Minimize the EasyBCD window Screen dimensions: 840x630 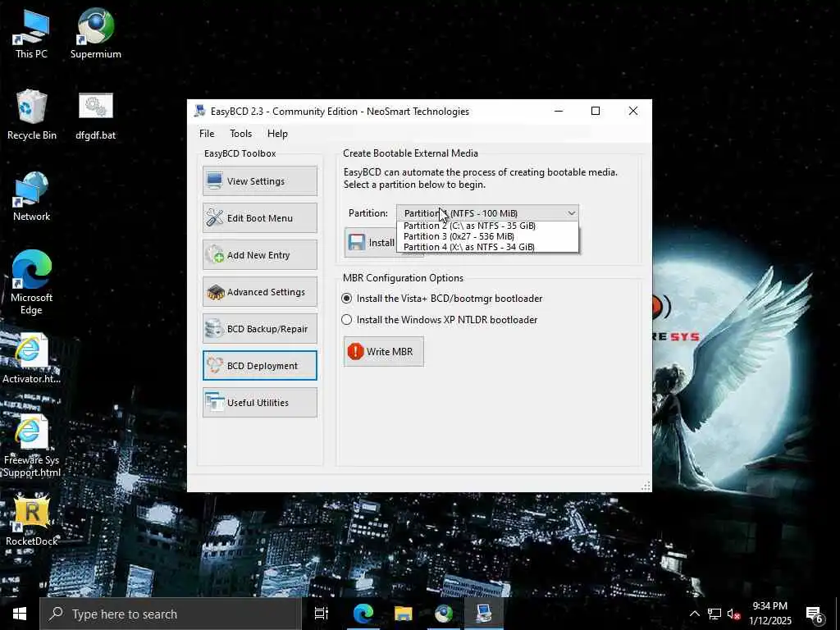coord(558,111)
